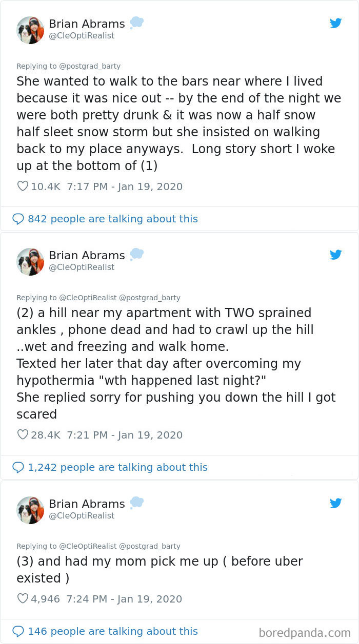Click the heart icon next to 10.4K
This screenshot has height=644, width=359.
click(23, 186)
